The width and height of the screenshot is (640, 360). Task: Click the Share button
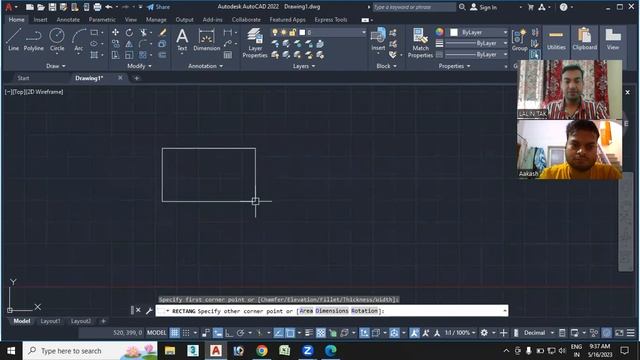coord(159,7)
